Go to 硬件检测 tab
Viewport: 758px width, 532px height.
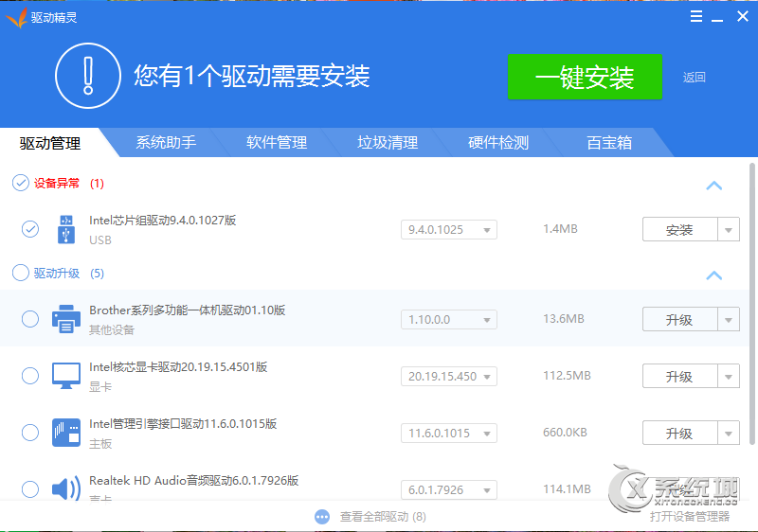tap(498, 142)
